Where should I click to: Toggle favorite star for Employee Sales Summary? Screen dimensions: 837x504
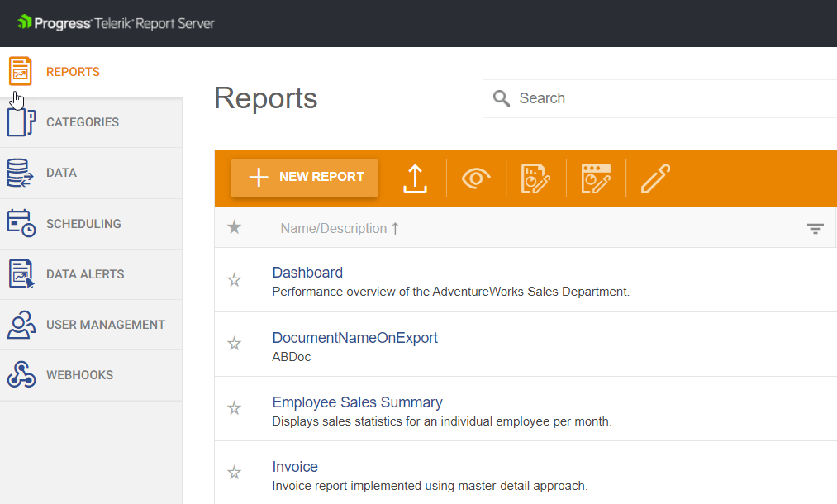point(235,408)
